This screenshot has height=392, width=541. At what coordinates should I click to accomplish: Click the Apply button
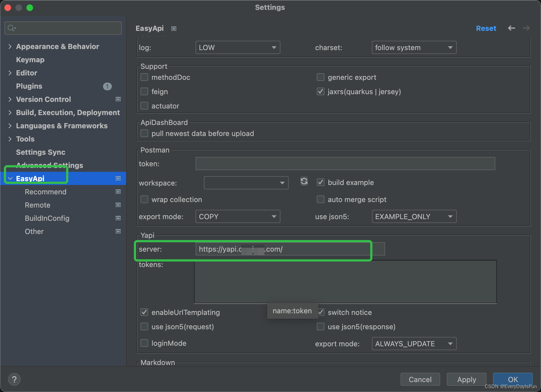(466, 380)
